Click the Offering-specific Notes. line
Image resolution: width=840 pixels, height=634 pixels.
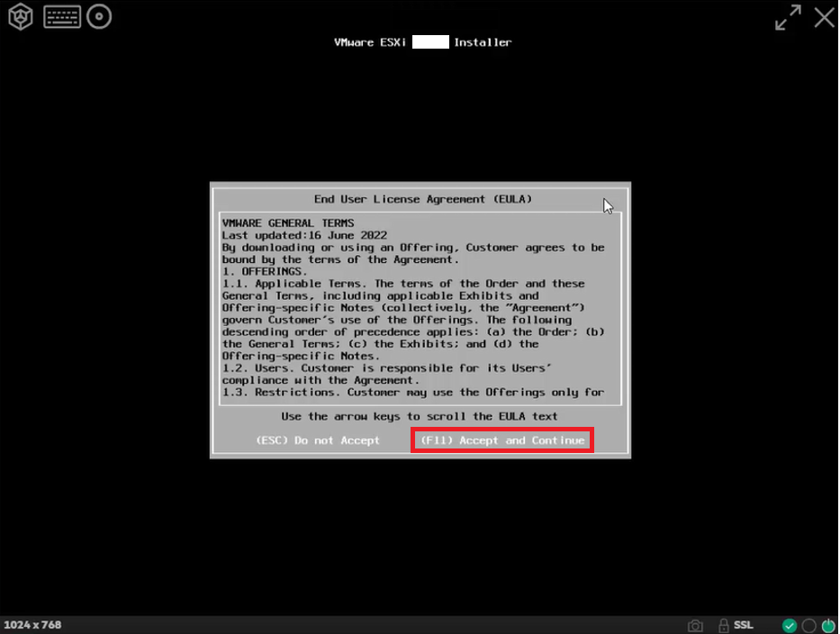coord(301,357)
